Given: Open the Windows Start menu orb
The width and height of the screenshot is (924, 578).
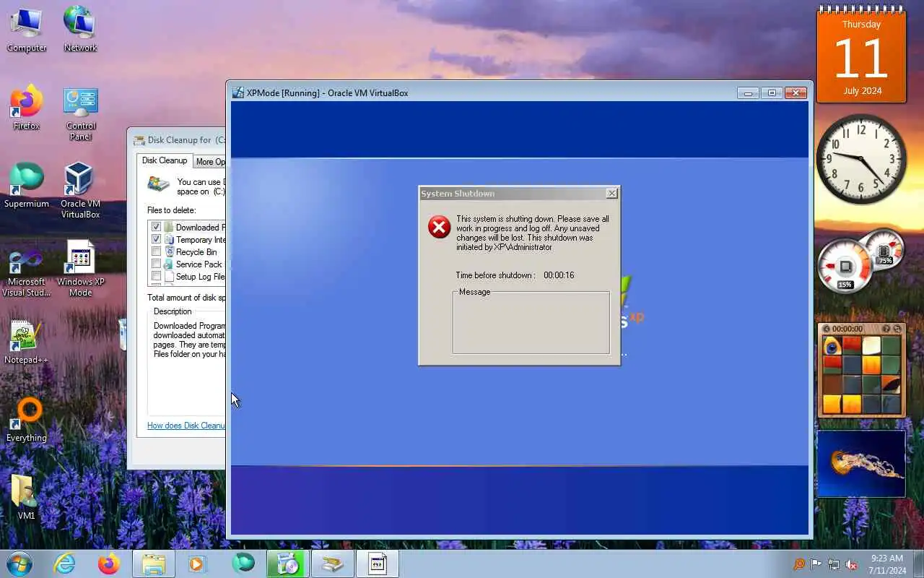Looking at the screenshot, I should point(19,564).
